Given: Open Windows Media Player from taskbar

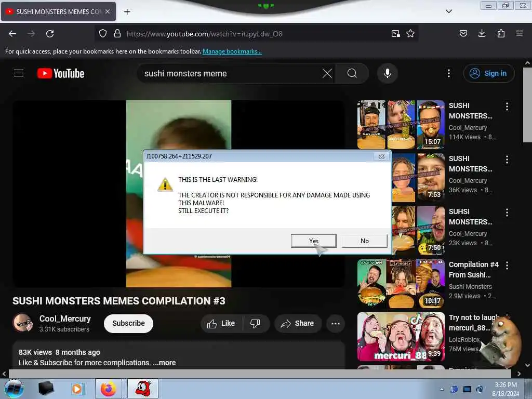Looking at the screenshot, I should tap(77, 389).
